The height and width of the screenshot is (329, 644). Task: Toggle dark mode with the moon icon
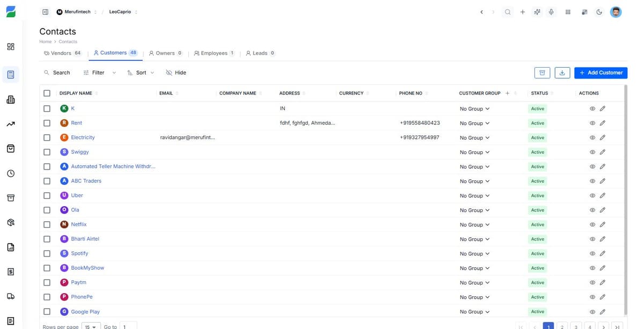click(x=599, y=12)
